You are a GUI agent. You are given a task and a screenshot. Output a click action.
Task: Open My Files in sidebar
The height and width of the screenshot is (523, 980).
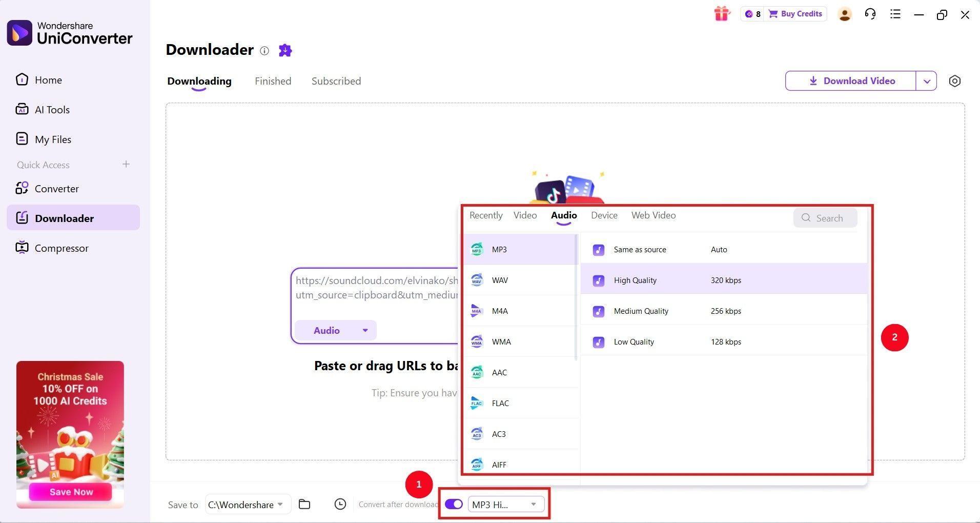coord(73,139)
